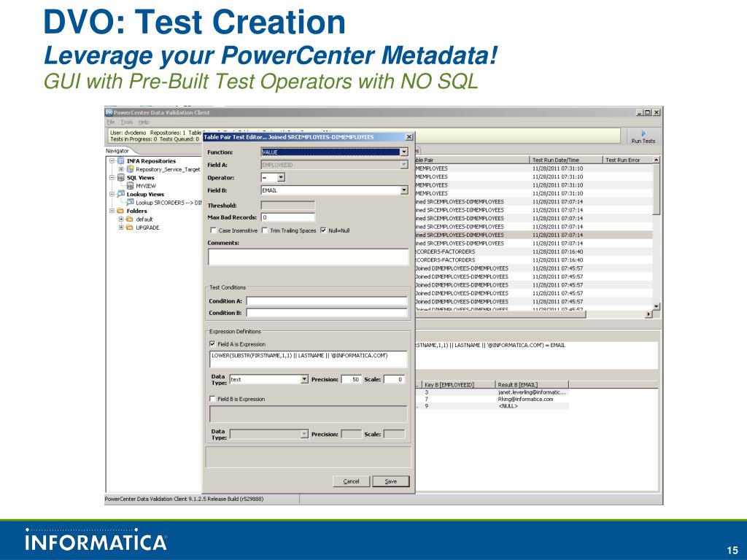The image size is (747, 560).
Task: Select the UPGRADE folder icon
Action: (130, 227)
